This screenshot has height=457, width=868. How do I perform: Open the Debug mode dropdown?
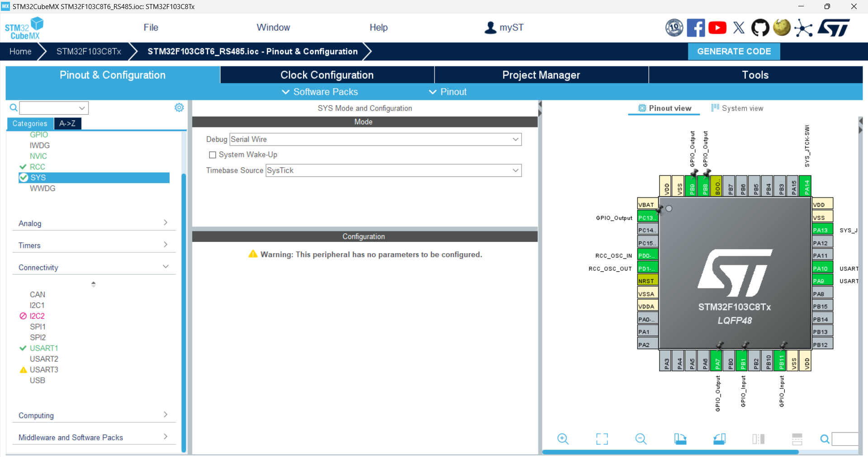tap(375, 139)
